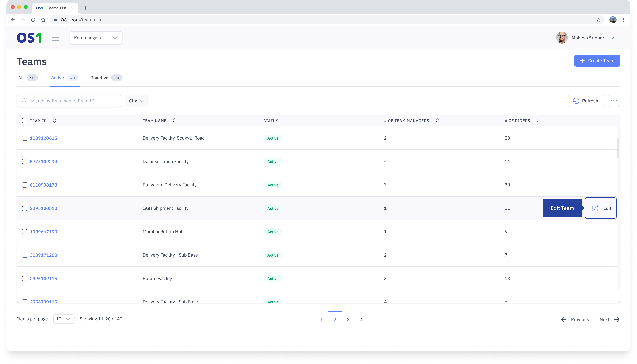Open the Koramangala location dropdown
This screenshot has height=364, width=637.
[96, 38]
